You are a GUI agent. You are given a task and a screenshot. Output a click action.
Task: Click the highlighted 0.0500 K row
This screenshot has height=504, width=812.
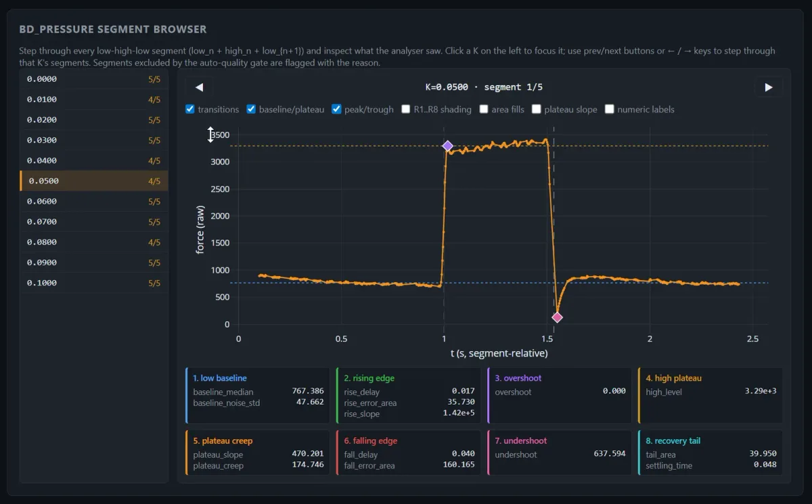pos(94,181)
